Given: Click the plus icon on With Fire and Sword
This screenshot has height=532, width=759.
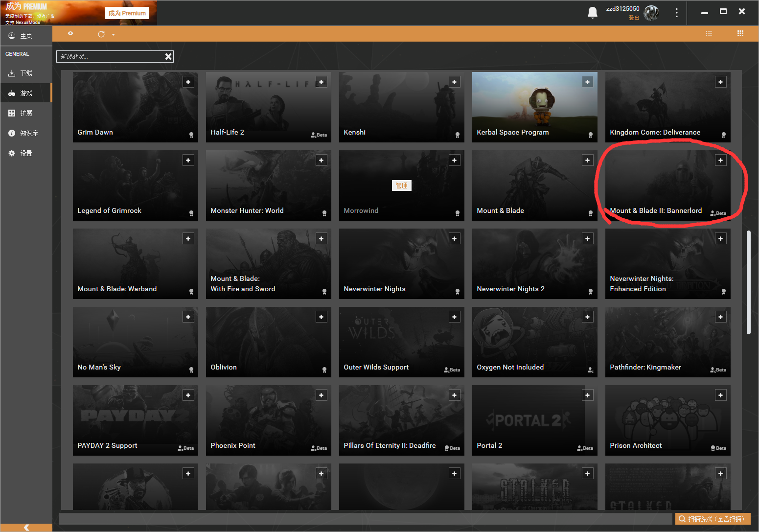Looking at the screenshot, I should tap(322, 239).
